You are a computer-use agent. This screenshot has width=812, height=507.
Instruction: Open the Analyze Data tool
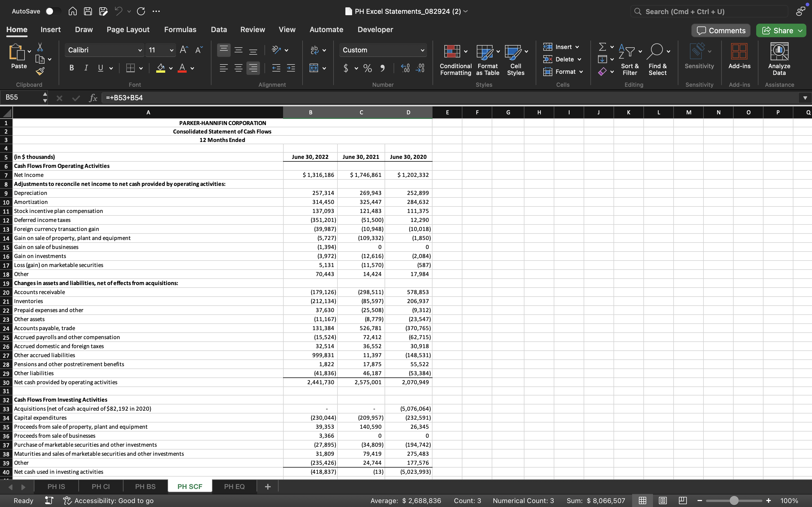[x=779, y=59]
